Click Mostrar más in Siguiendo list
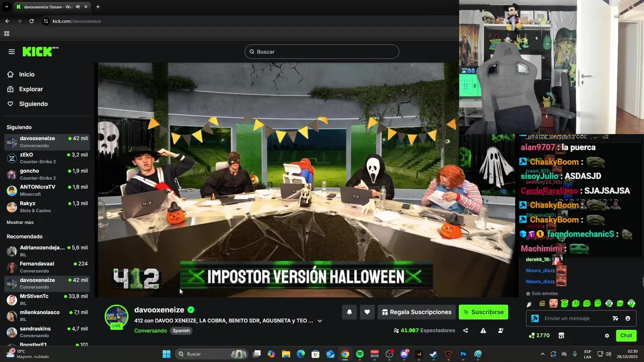This screenshot has width=644, height=362. pos(20,222)
